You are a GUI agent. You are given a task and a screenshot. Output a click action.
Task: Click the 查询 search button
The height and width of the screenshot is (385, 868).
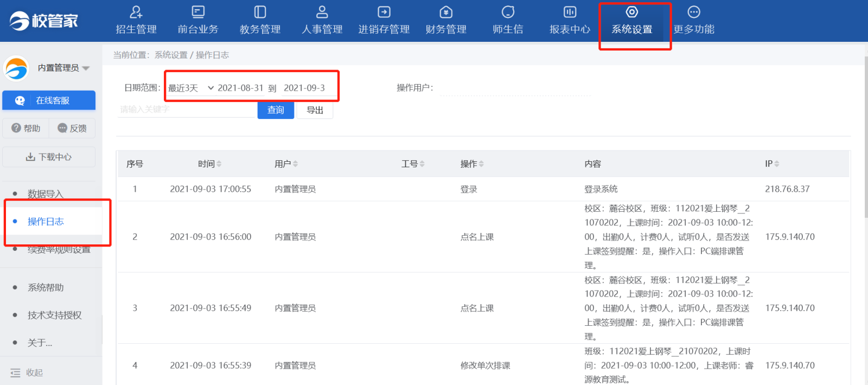[276, 110]
